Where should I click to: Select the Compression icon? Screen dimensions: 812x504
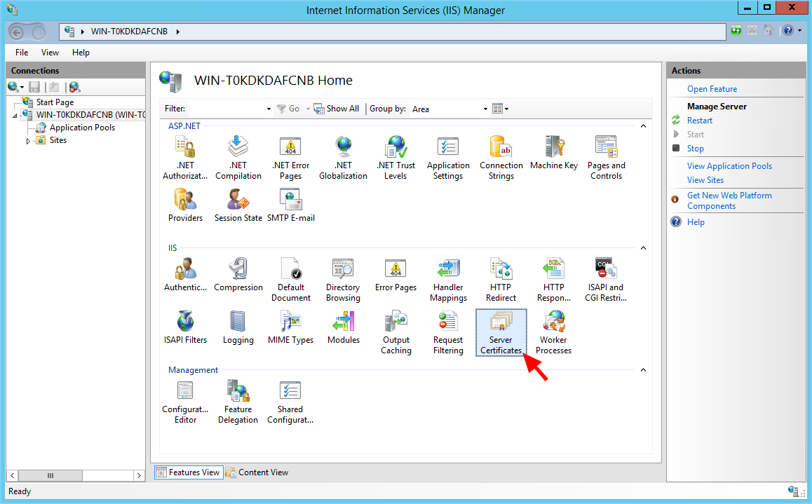(x=238, y=275)
